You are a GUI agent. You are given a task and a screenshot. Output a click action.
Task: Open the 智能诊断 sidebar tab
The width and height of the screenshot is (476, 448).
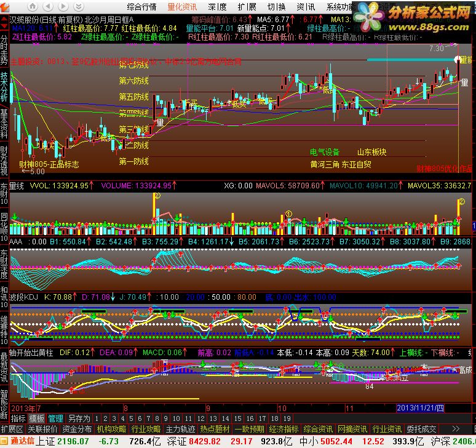(x=4, y=404)
